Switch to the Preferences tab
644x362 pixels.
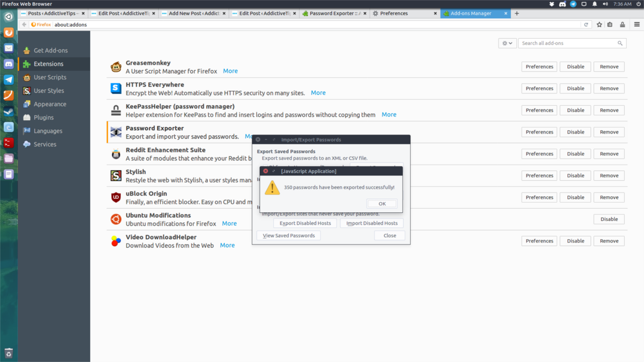[405, 13]
